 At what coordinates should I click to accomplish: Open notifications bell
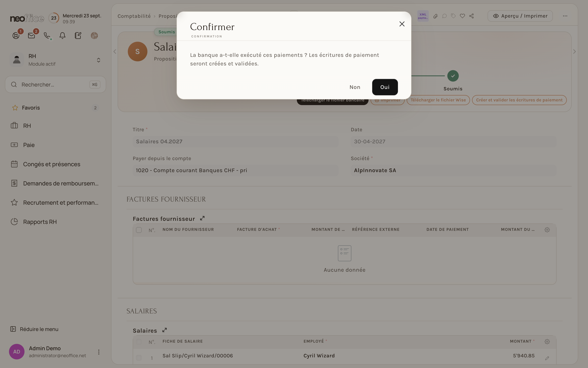pos(62,36)
